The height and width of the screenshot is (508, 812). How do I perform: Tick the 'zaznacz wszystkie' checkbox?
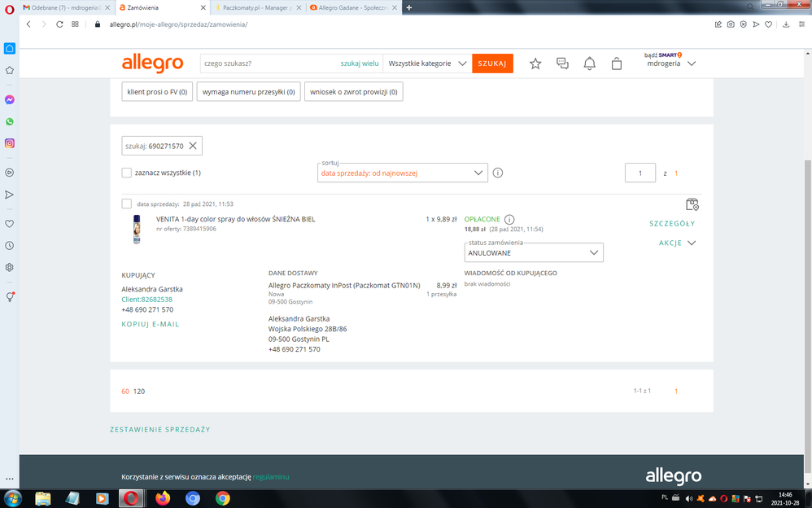(x=126, y=173)
